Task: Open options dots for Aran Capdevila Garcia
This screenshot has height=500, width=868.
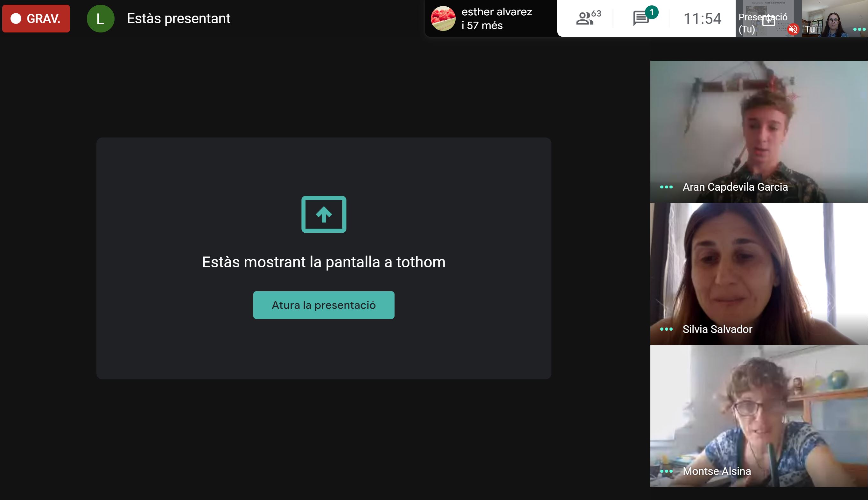Action: pyautogui.click(x=666, y=187)
